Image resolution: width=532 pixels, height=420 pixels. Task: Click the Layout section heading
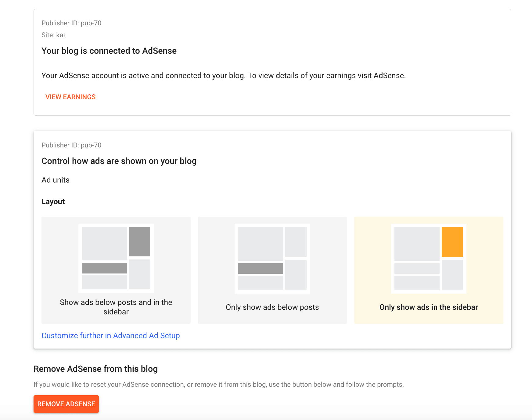53,201
